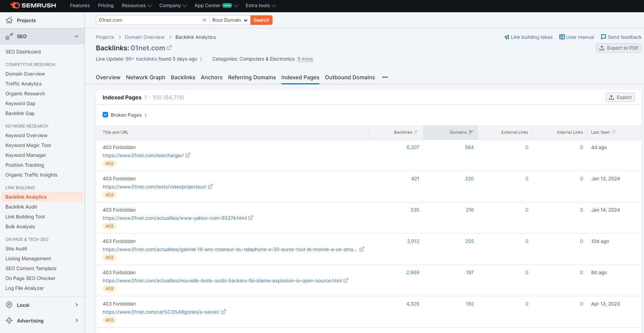Open Site Audit in sidebar
The width and height of the screenshot is (644, 333).
click(x=16, y=249)
